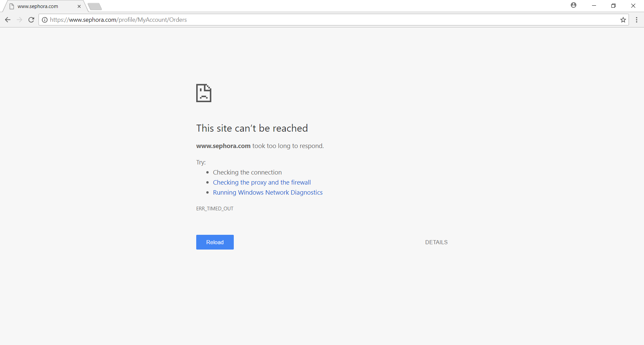Click the Checking the connection suggestion text
The height and width of the screenshot is (345, 644).
coord(247,172)
